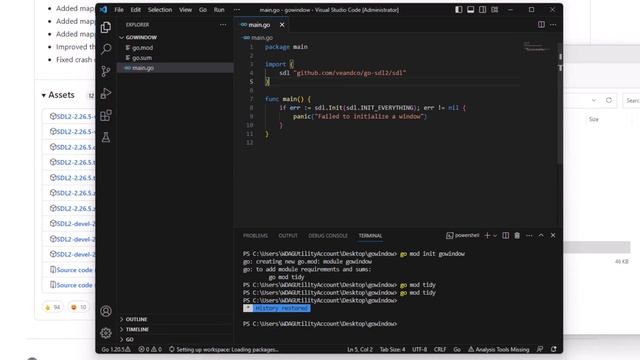
Task: Open the Accounts menu icon
Action: (x=106, y=311)
